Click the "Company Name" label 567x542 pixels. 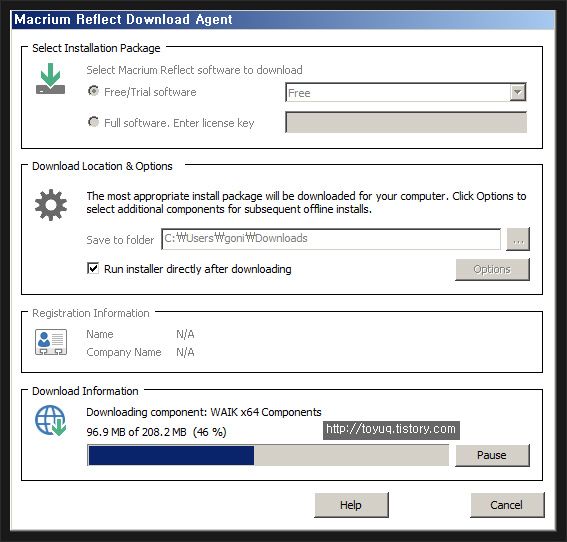pyautogui.click(x=124, y=352)
